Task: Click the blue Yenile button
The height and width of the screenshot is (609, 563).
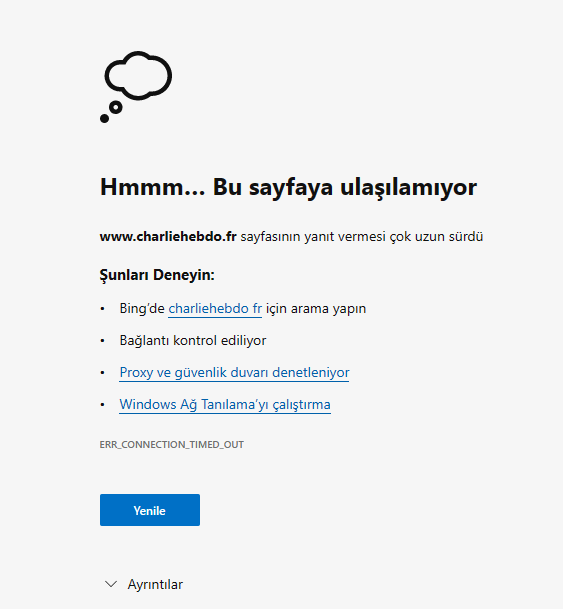Action: point(150,510)
